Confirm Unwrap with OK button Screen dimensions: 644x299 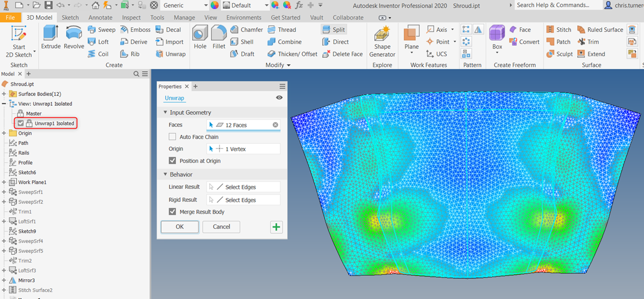tap(180, 227)
